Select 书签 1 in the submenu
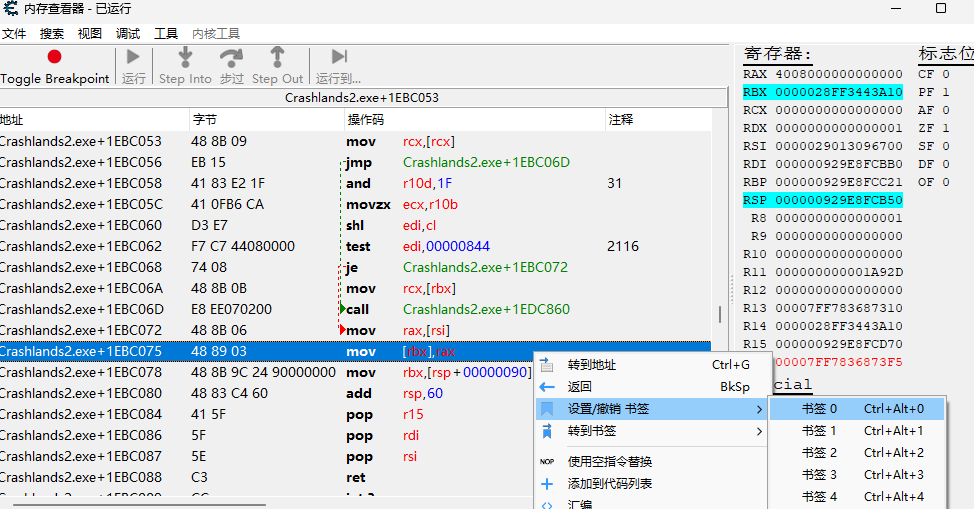Viewport: 974px width, 509px height. coord(857,431)
